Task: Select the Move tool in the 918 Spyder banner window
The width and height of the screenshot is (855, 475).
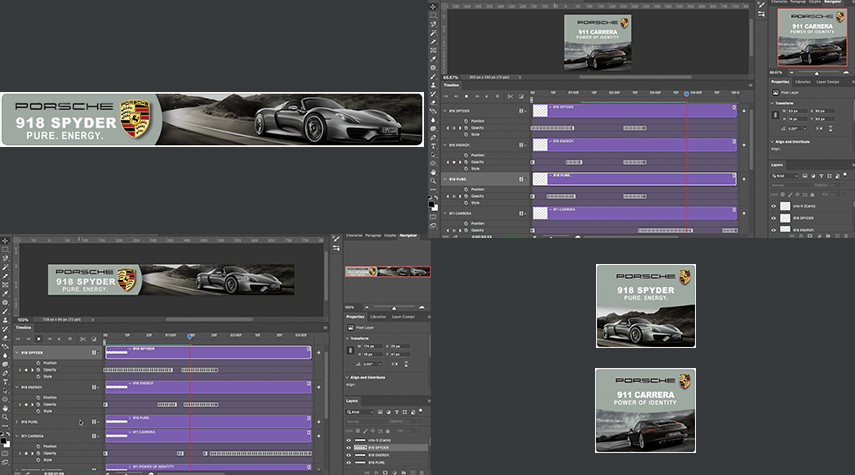Action: tap(5, 240)
